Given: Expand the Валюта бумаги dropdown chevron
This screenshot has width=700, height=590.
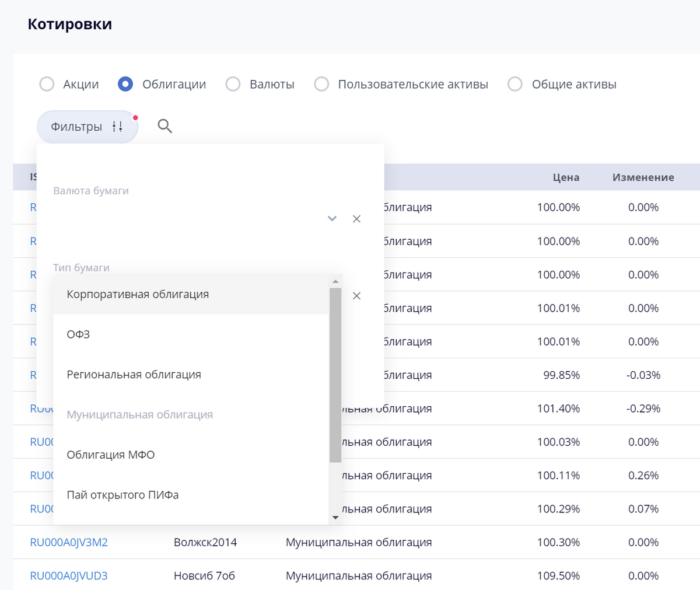Looking at the screenshot, I should pos(332,219).
